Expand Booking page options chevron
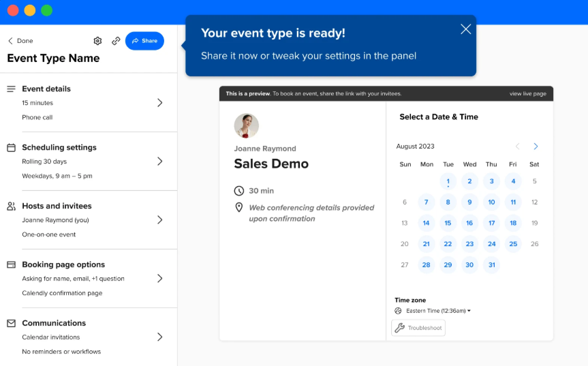The height and width of the screenshot is (366, 588). coord(160,278)
